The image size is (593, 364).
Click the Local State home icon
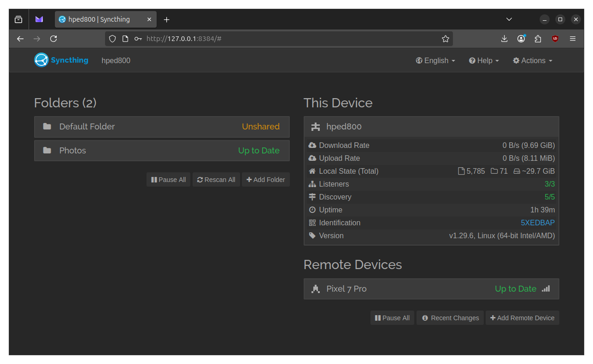click(312, 171)
